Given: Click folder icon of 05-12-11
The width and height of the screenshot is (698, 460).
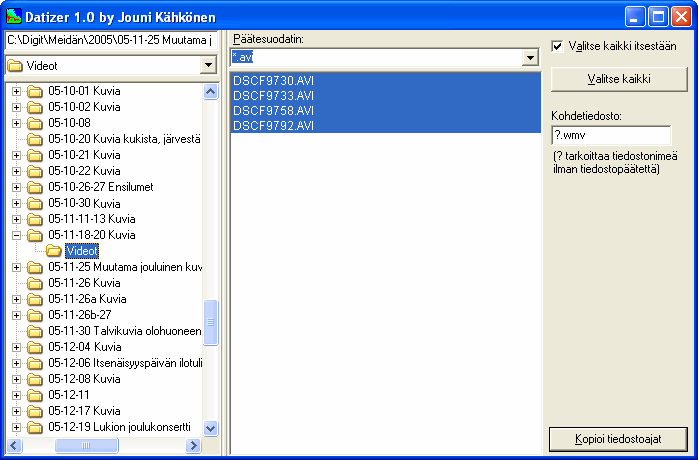Looking at the screenshot, I should [35, 395].
